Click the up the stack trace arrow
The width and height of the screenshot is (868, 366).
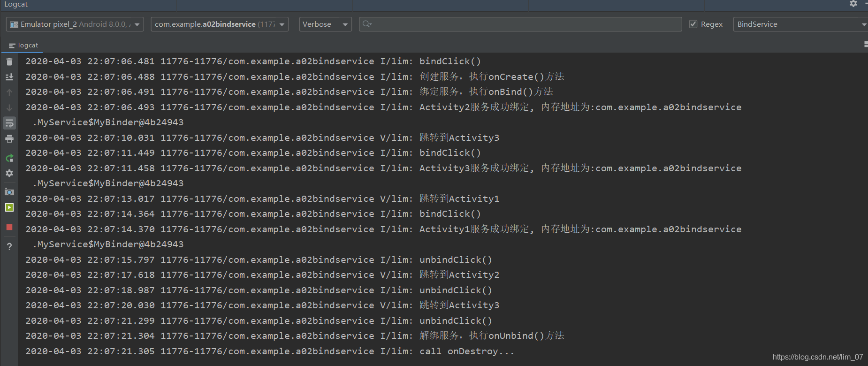point(9,92)
